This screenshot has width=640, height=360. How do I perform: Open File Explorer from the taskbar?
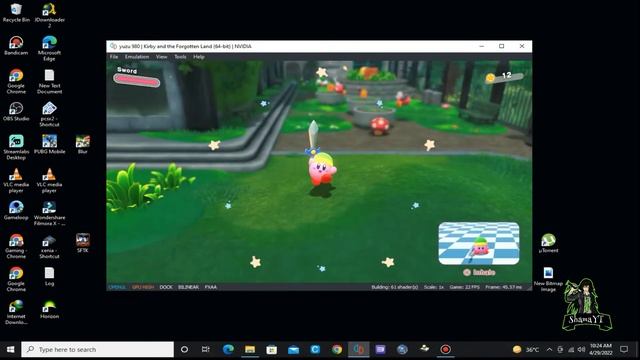pos(250,349)
